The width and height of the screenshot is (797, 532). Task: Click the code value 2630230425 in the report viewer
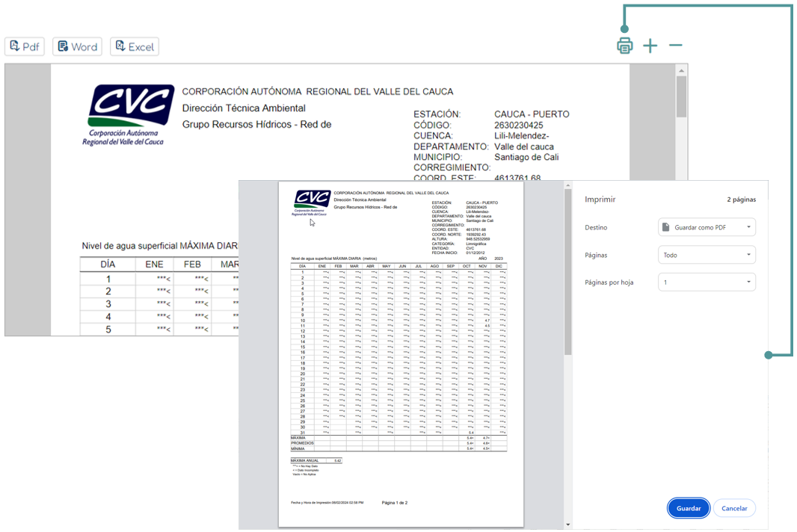(x=518, y=125)
